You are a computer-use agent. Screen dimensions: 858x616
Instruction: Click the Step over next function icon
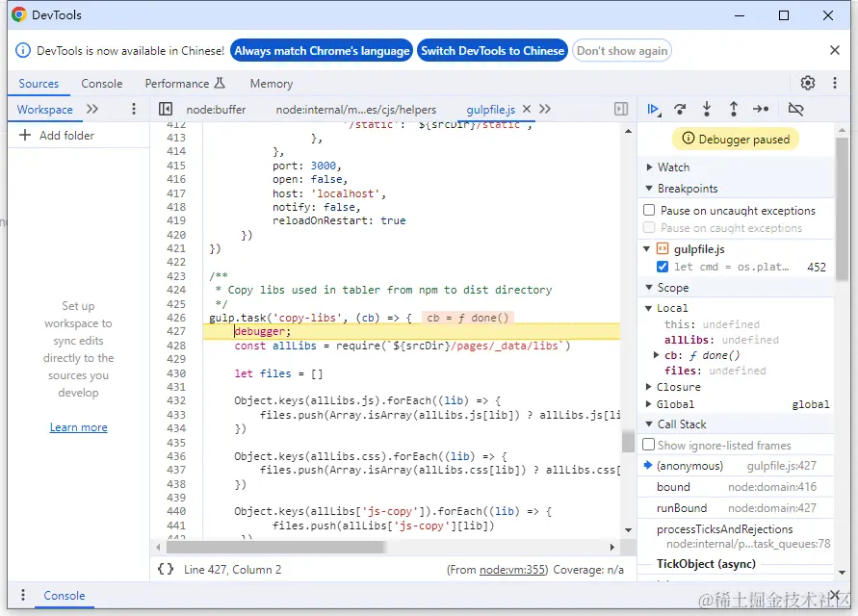[x=680, y=110]
